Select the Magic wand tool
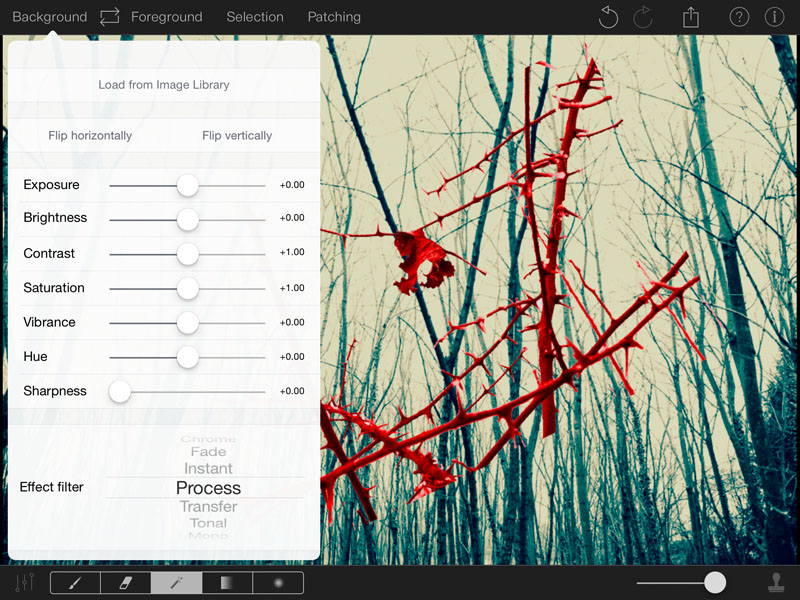The image size is (800, 600). coord(177,583)
